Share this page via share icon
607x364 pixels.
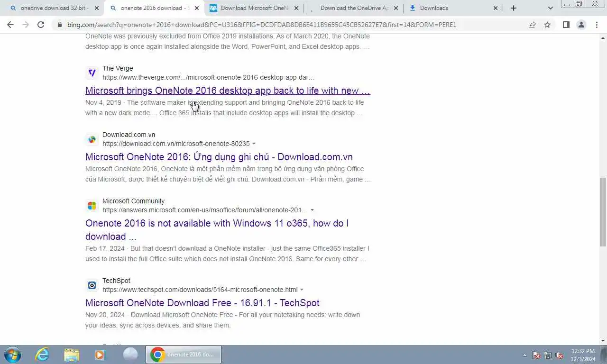coord(532,25)
